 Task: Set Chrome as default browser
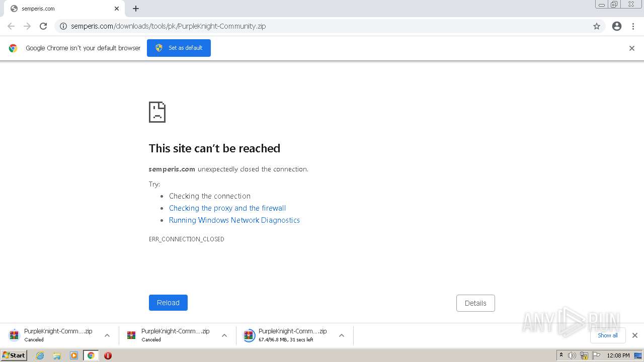179,48
